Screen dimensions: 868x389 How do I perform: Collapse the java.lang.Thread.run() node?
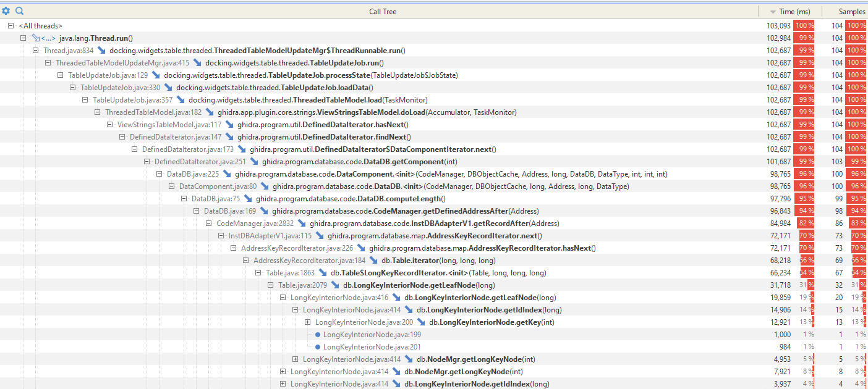[23, 38]
